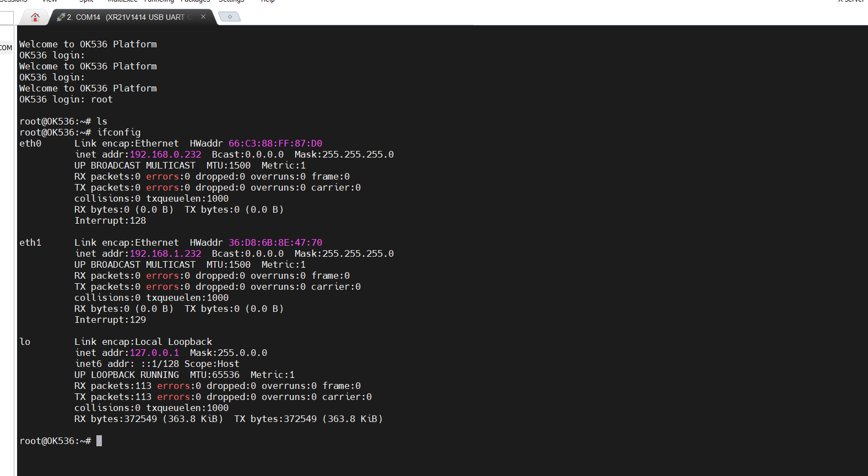Click the eth1 interface name
The image size is (868, 476).
click(x=30, y=242)
